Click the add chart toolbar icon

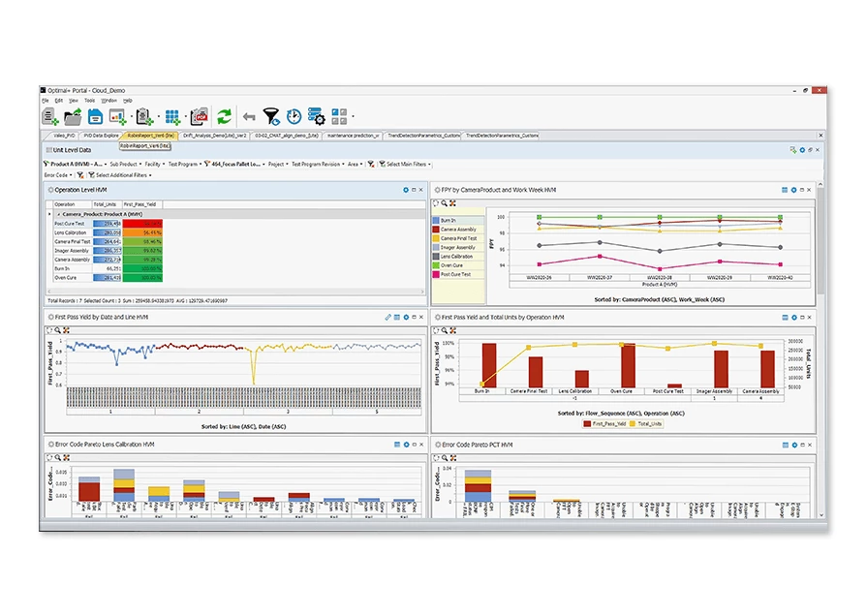(117, 116)
